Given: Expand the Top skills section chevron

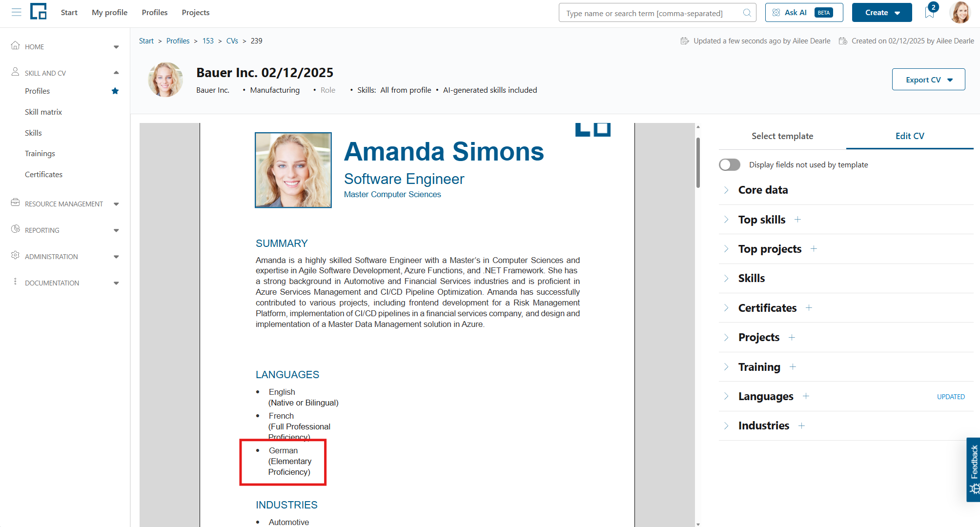Looking at the screenshot, I should point(726,220).
